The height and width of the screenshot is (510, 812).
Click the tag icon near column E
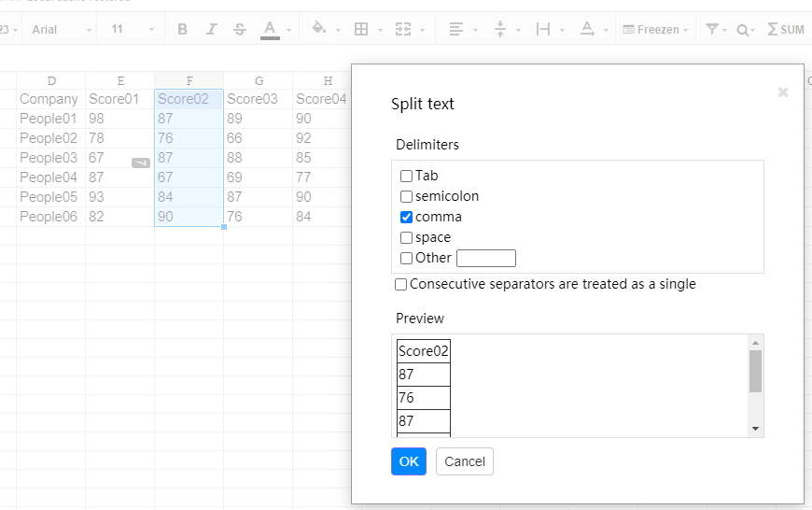coord(141,163)
